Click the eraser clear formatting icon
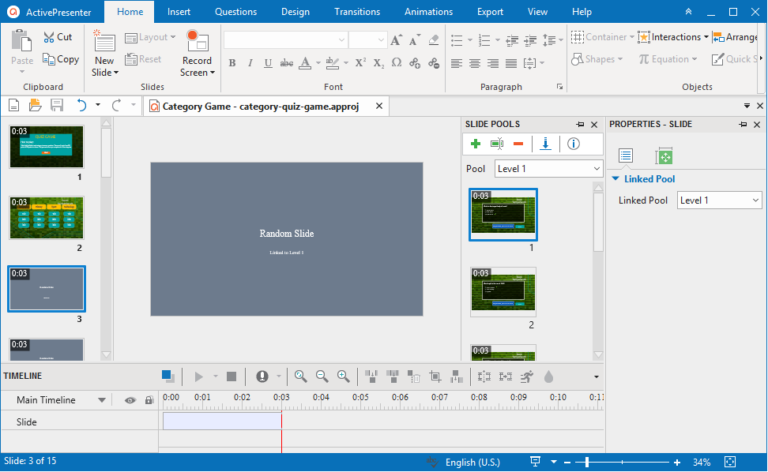The height and width of the screenshot is (472, 768). click(x=433, y=40)
